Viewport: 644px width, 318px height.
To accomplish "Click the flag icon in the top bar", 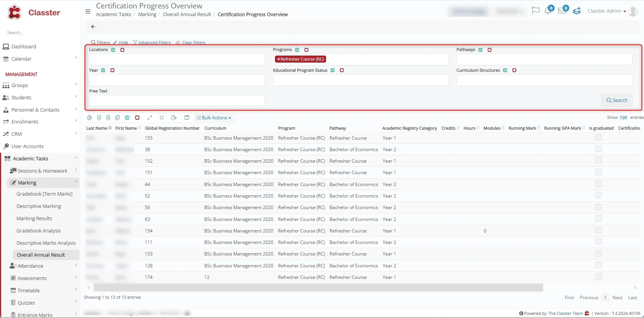I will click(x=535, y=11).
